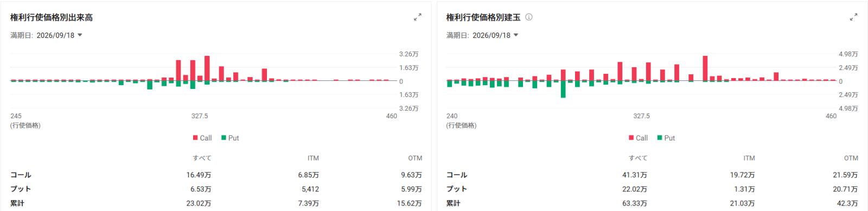Click the コール row label in 出来高 table

(21, 175)
